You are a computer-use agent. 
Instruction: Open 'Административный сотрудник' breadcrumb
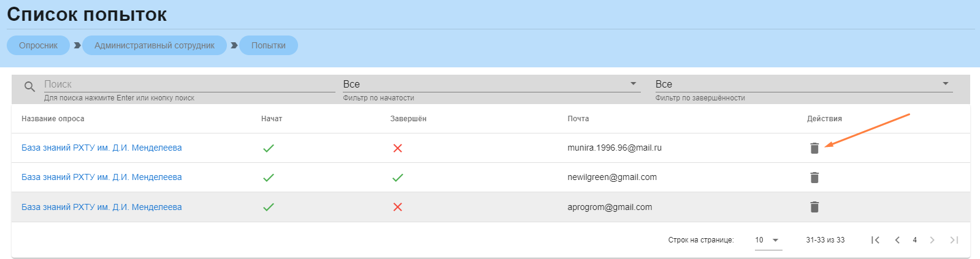[x=155, y=45]
